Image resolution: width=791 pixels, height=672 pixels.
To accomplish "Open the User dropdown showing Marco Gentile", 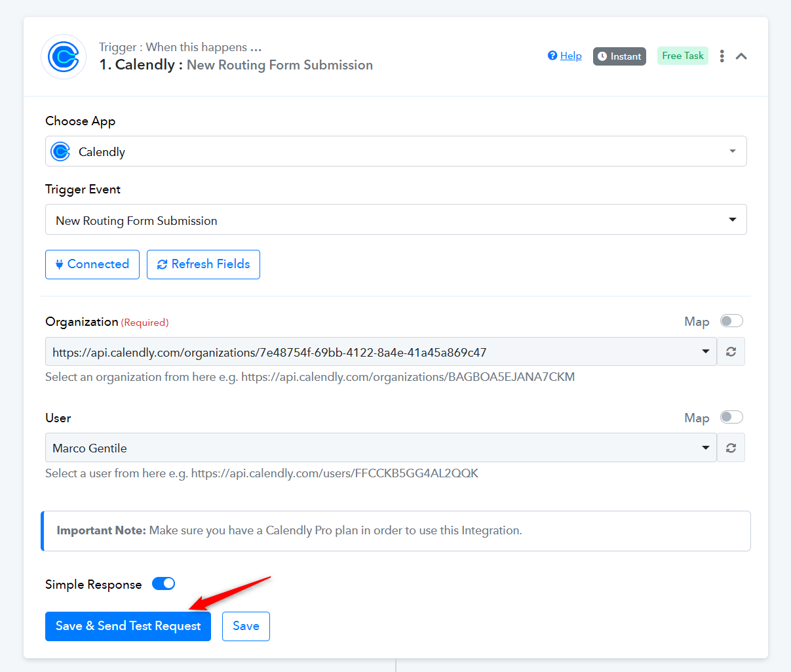I will [x=381, y=448].
